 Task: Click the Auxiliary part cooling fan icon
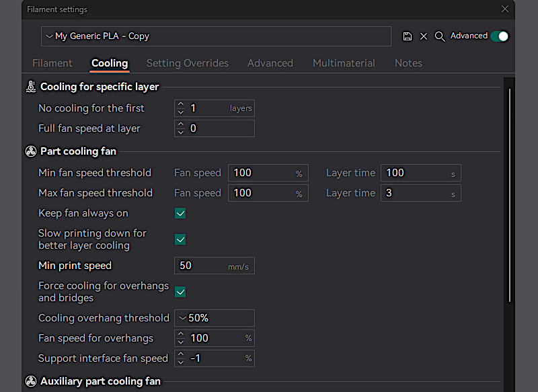tap(31, 381)
